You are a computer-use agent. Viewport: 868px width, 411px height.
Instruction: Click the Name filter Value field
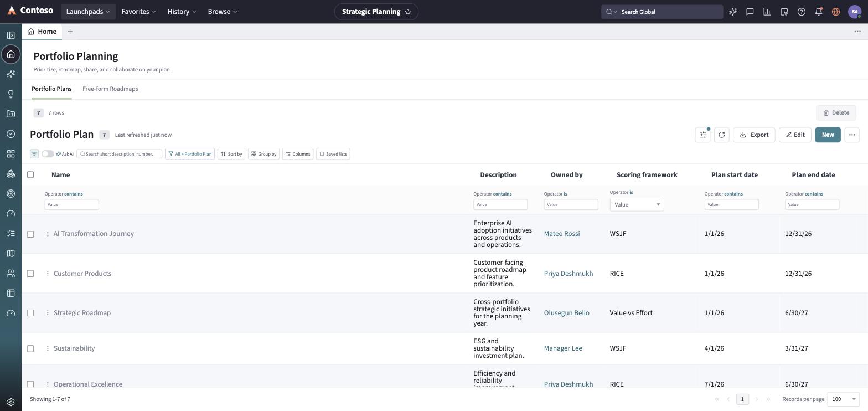71,204
